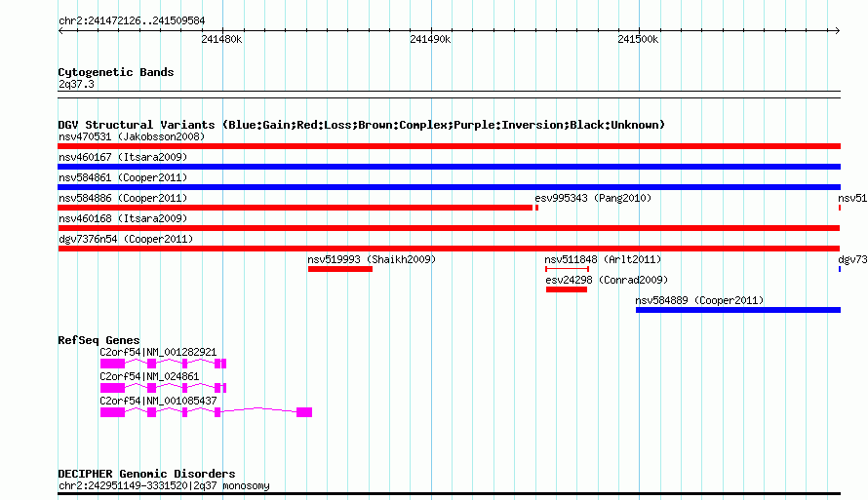Screen dimensions: 868x500
Task: Open the nsv584886 (Cooper2011) label
Action: point(123,198)
